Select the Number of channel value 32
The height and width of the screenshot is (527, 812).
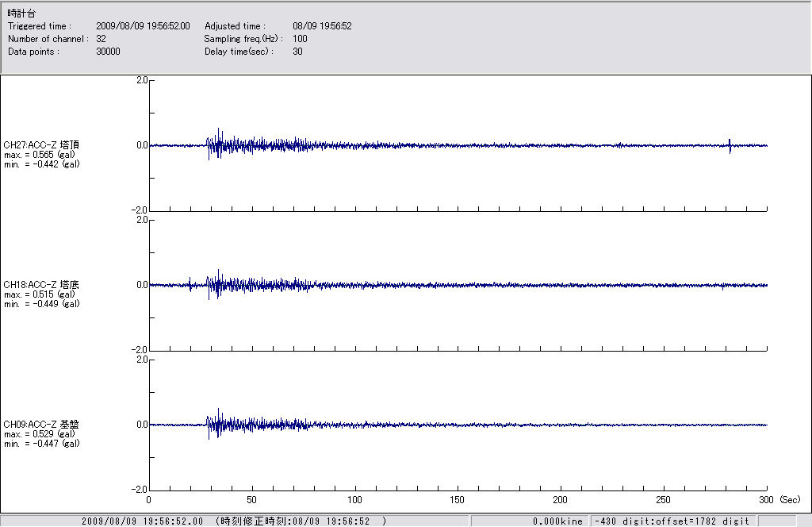pyautogui.click(x=101, y=39)
